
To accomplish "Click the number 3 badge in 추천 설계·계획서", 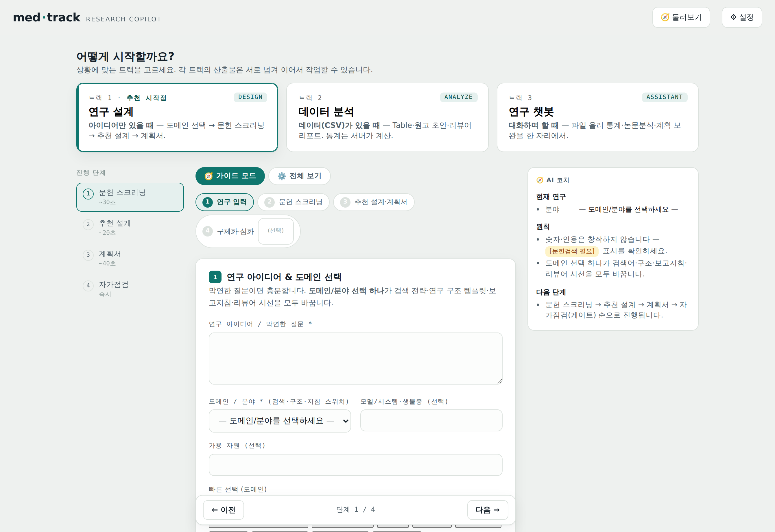I will (x=345, y=202).
